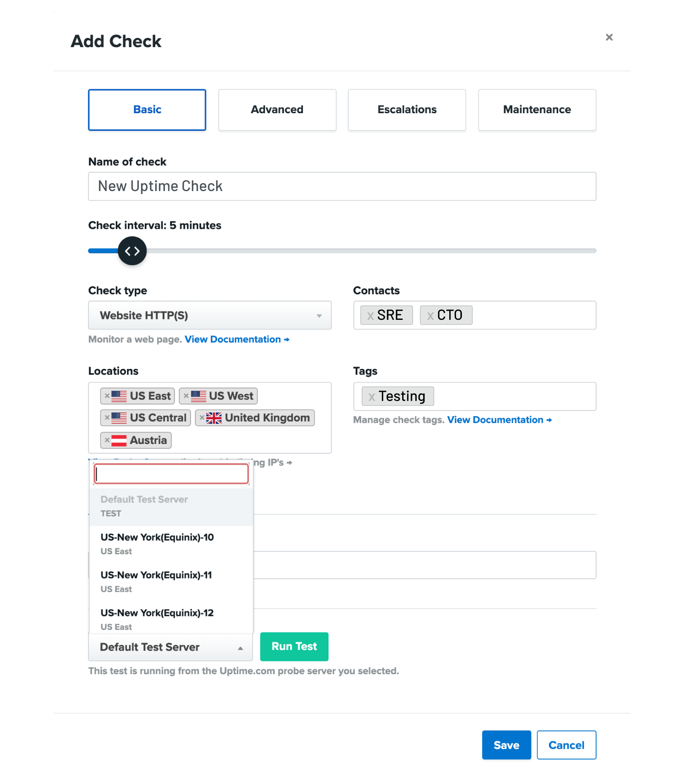Open the Maintenance tab
Viewport: 692px width, 784px height.
[537, 110]
